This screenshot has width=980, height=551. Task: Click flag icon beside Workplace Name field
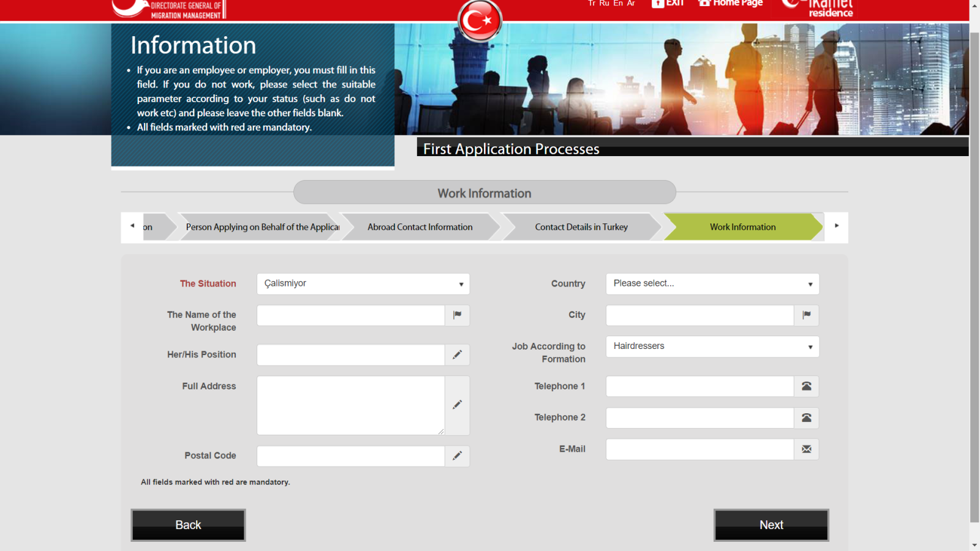[457, 315]
